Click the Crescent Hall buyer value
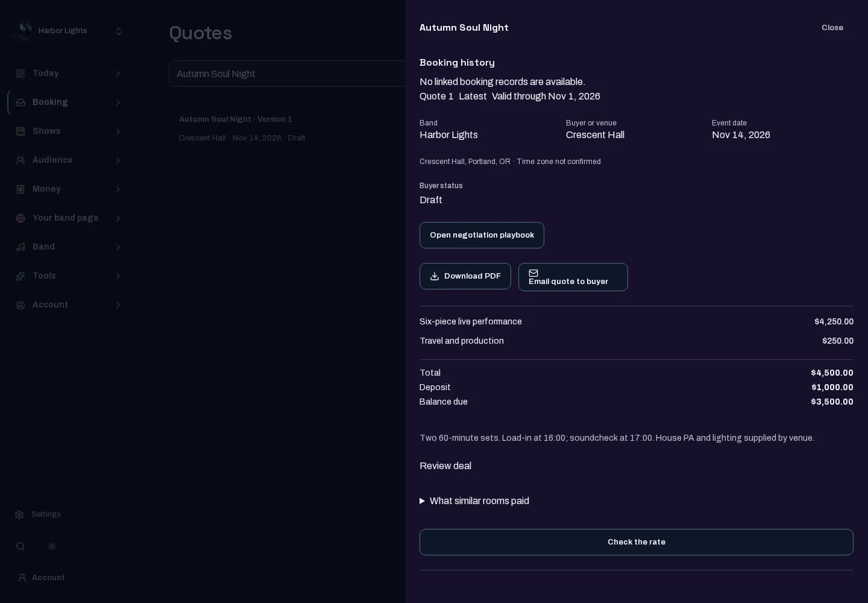 (595, 135)
